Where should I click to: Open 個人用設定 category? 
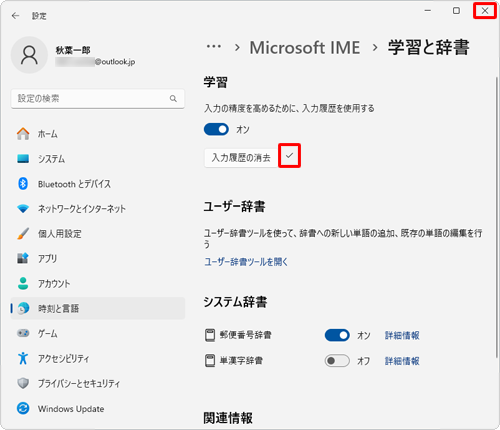pos(98,233)
